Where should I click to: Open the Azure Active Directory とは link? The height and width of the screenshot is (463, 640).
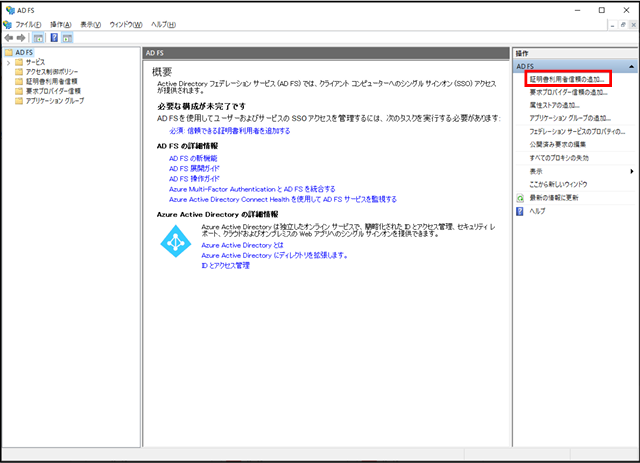click(x=242, y=245)
